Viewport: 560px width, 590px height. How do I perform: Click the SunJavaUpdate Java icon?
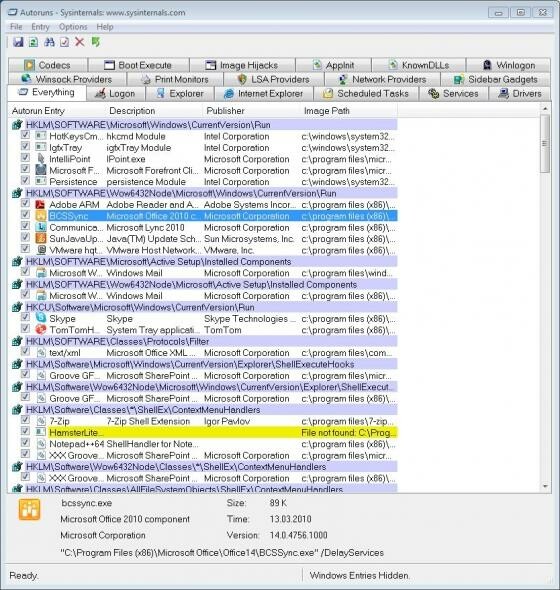pos(40,239)
